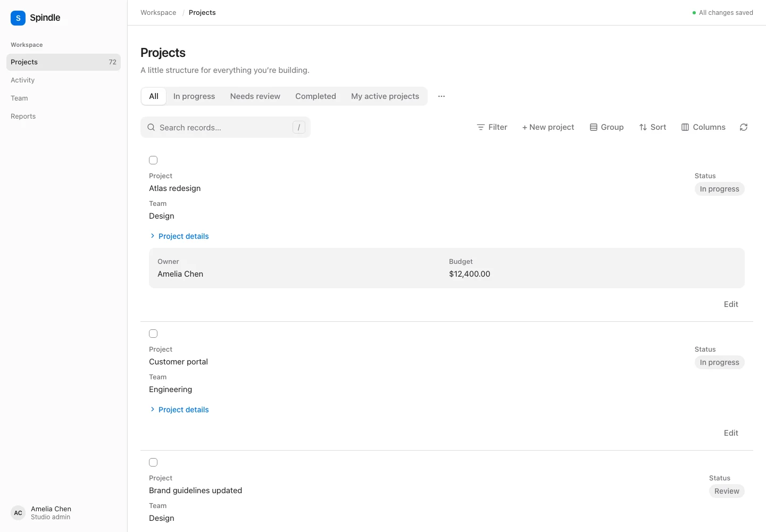
Task: Switch to the Completed tab
Action: point(316,96)
